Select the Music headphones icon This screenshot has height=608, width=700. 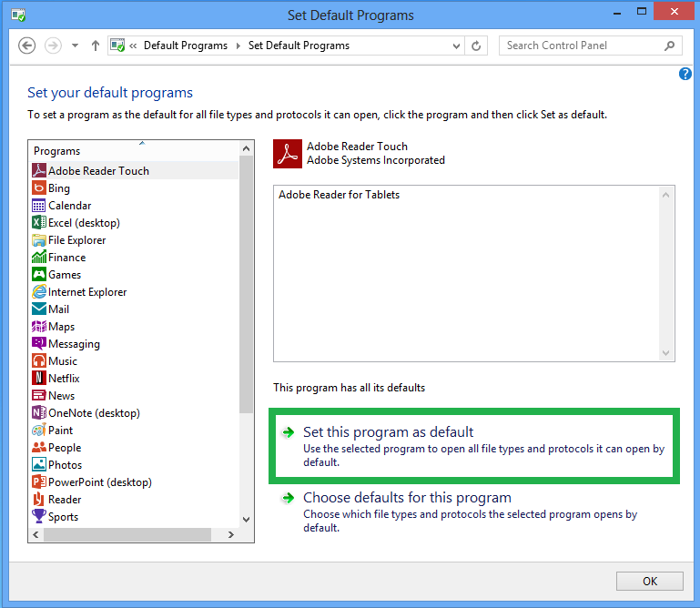click(x=39, y=360)
